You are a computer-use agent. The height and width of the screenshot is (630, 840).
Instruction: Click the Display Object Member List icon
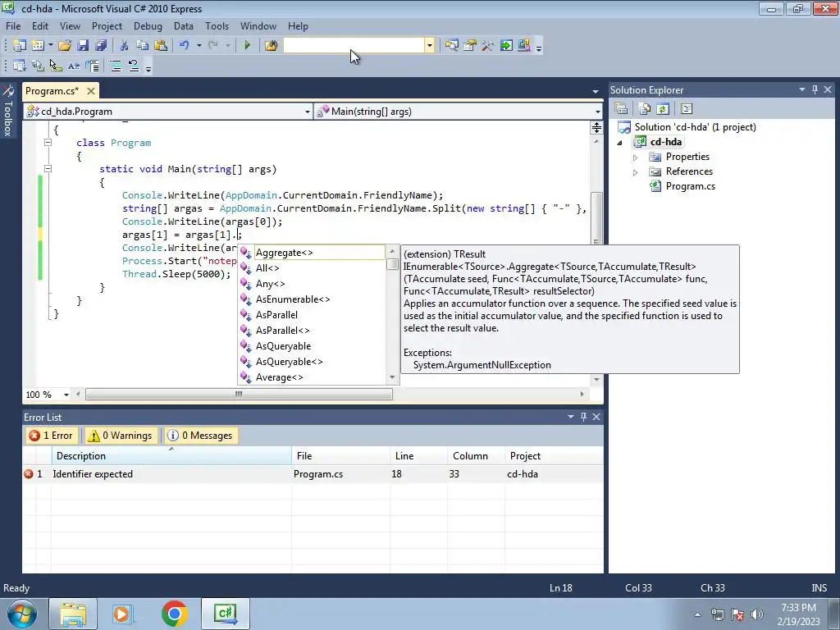20,66
